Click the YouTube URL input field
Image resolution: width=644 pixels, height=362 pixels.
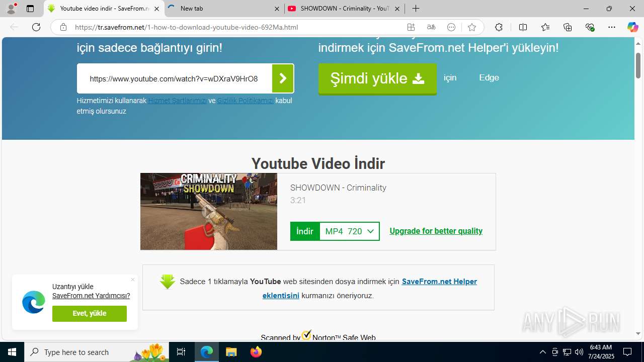click(174, 78)
